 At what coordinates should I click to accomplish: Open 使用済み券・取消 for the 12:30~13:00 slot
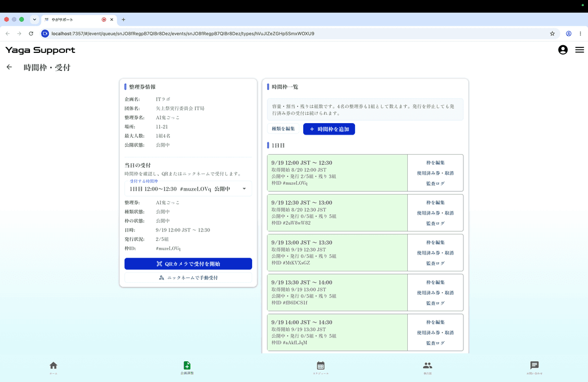tap(435, 213)
